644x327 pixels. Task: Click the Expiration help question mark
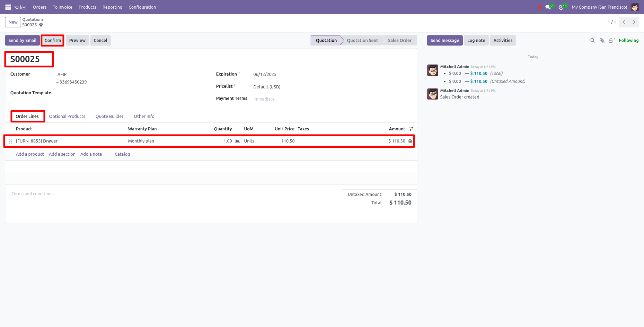tap(239, 73)
